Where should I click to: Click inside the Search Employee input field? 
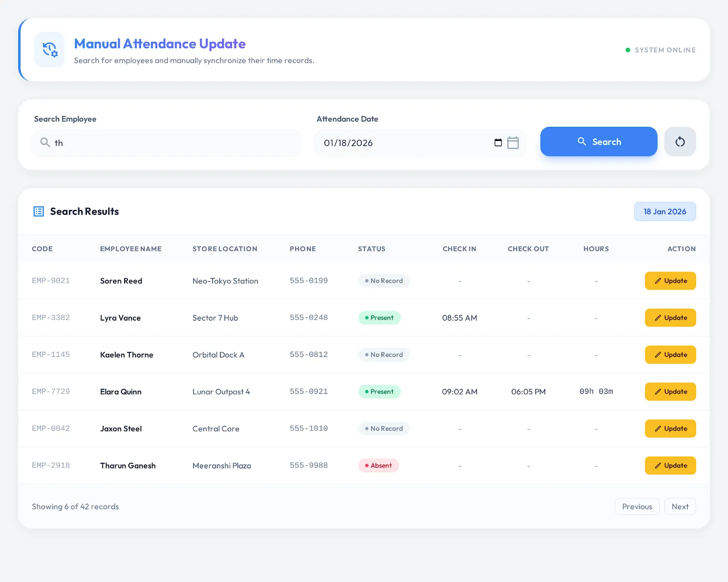pos(167,142)
